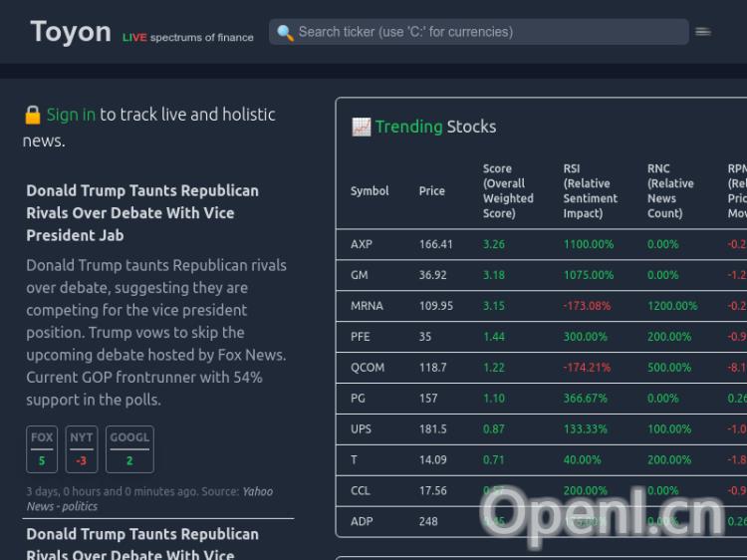Open the hamburger menu icon

(703, 32)
